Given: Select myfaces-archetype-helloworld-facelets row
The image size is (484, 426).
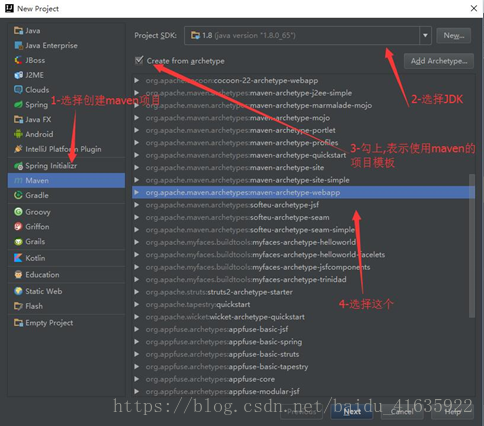Looking at the screenshot, I should (303, 255).
